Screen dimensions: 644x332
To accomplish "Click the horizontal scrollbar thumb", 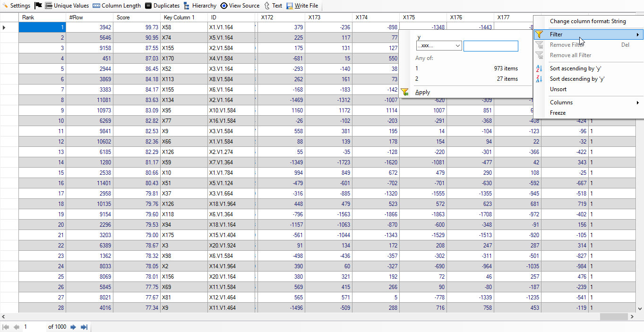I will [613, 316].
